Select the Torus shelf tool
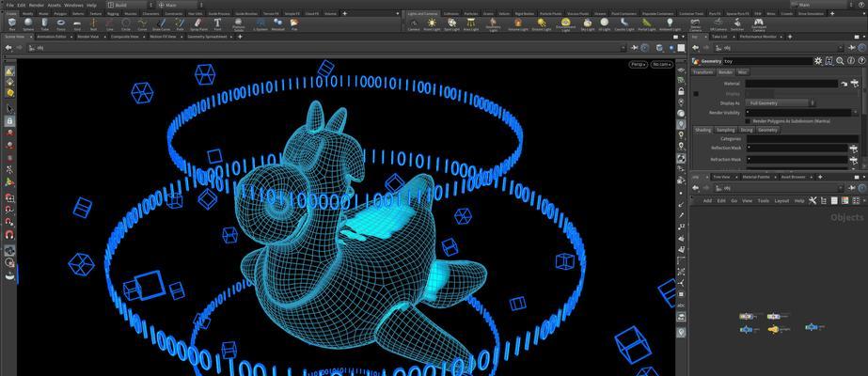 (x=61, y=23)
